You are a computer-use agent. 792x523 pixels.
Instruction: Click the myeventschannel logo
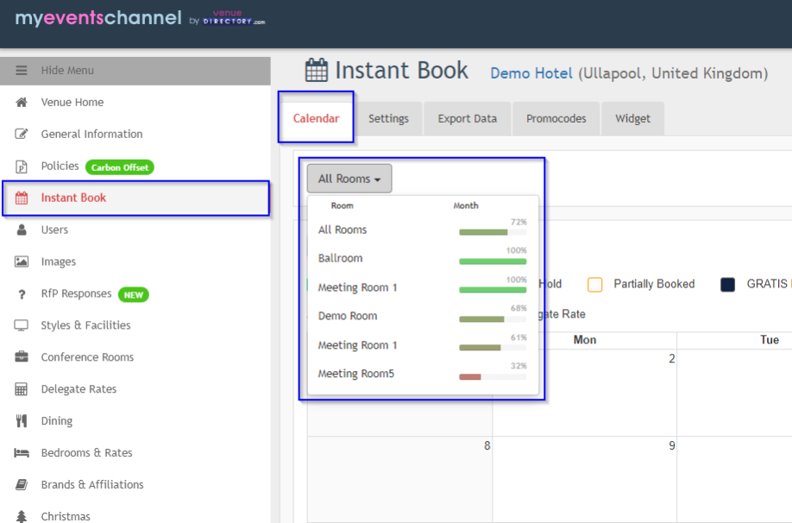pyautogui.click(x=140, y=19)
